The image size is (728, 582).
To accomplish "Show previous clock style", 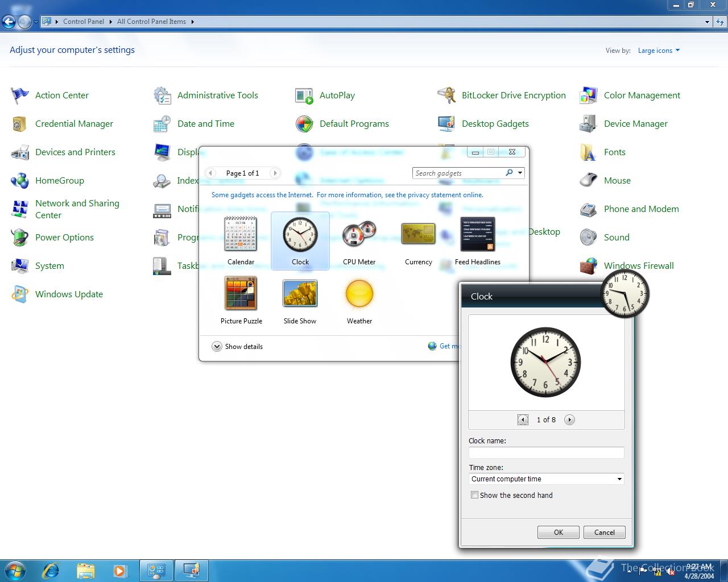I will tap(523, 419).
